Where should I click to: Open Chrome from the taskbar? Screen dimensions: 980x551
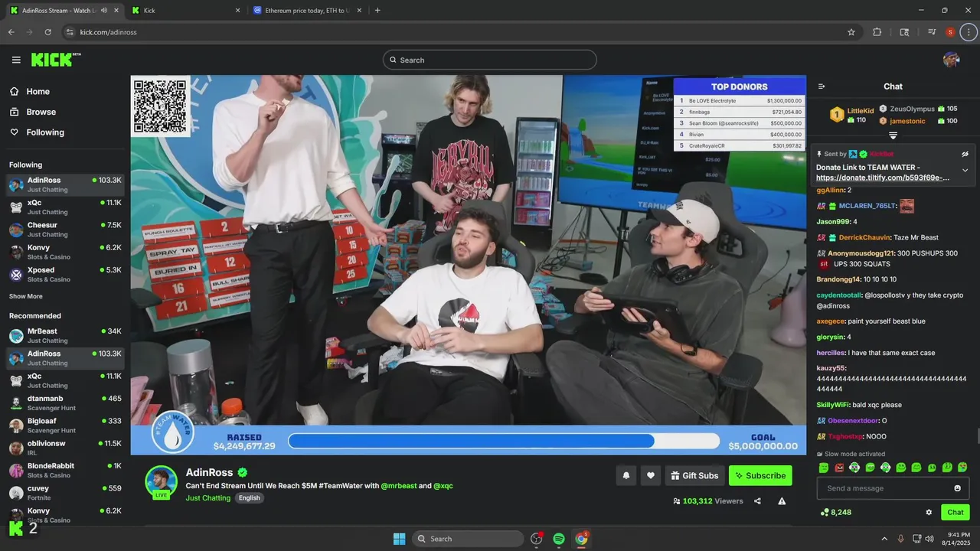tap(582, 539)
